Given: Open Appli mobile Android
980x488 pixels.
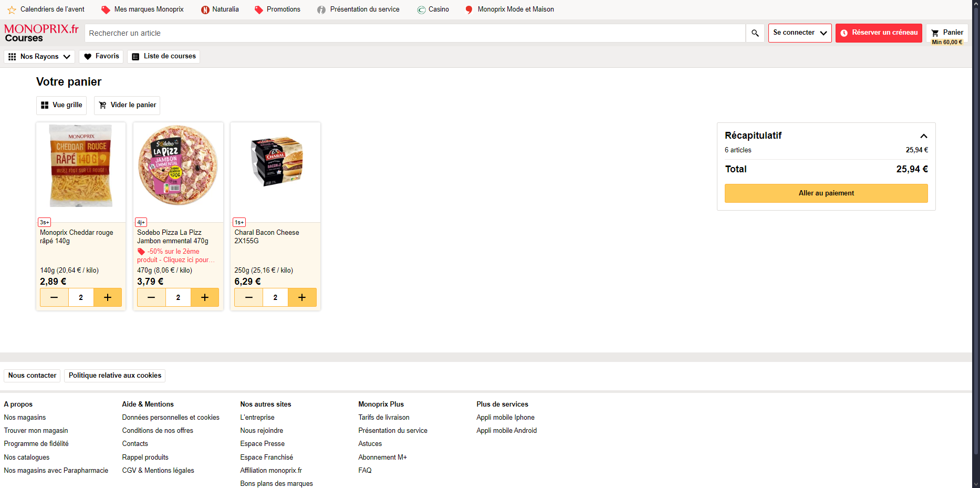Looking at the screenshot, I should (507, 431).
